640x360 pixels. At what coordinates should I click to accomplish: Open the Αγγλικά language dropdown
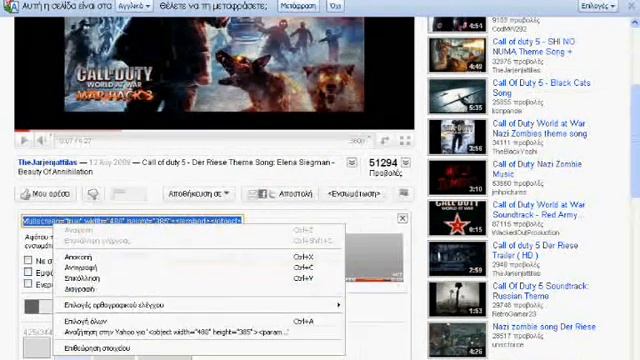pos(134,6)
